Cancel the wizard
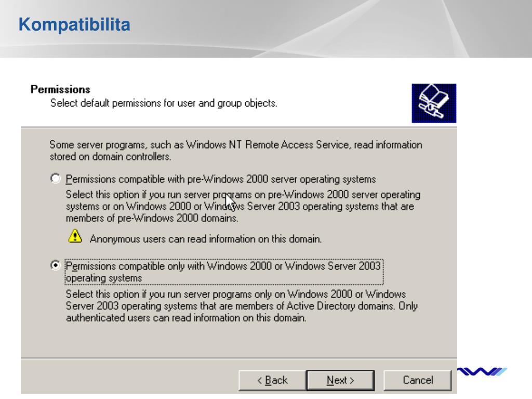The height and width of the screenshot is (399, 532). click(418, 380)
